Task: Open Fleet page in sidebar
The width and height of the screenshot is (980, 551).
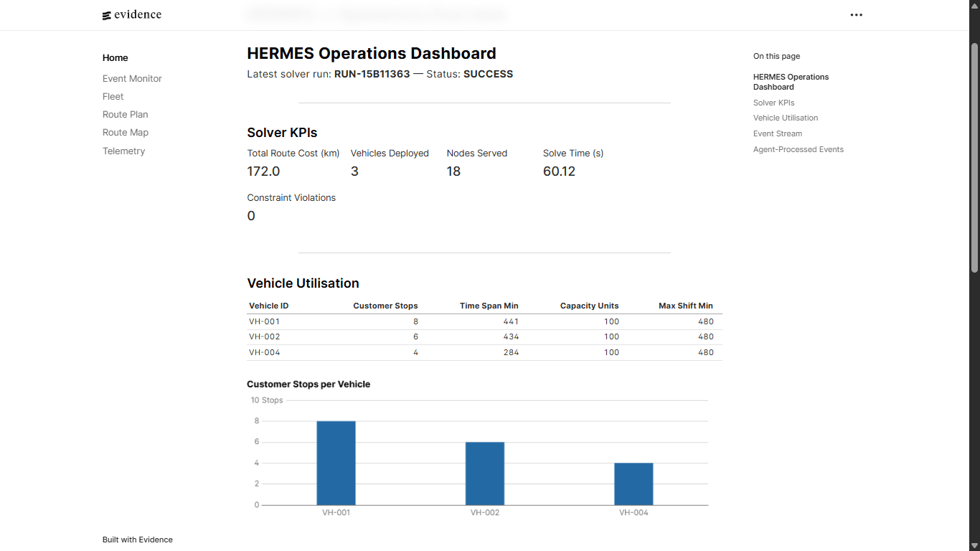Action: (x=113, y=97)
